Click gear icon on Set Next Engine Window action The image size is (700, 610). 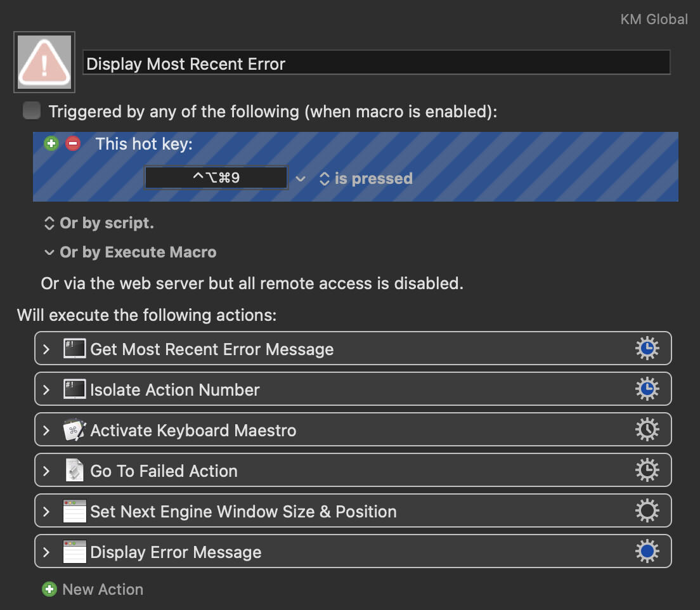coord(647,511)
